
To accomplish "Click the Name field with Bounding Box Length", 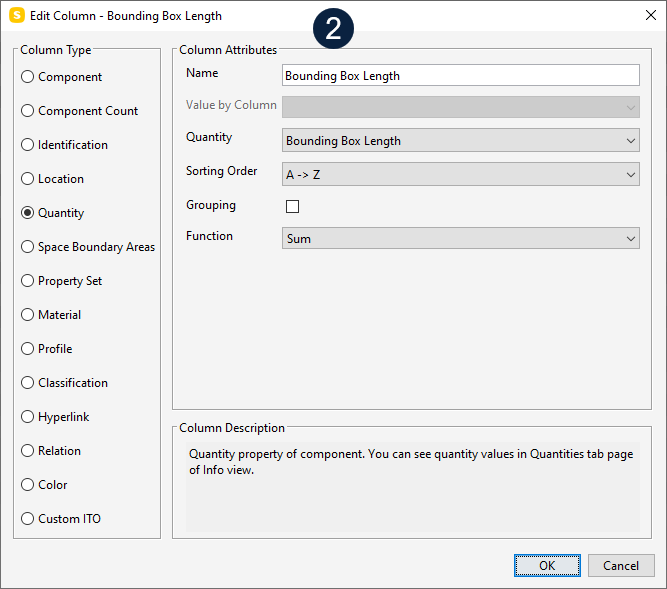I will (461, 75).
